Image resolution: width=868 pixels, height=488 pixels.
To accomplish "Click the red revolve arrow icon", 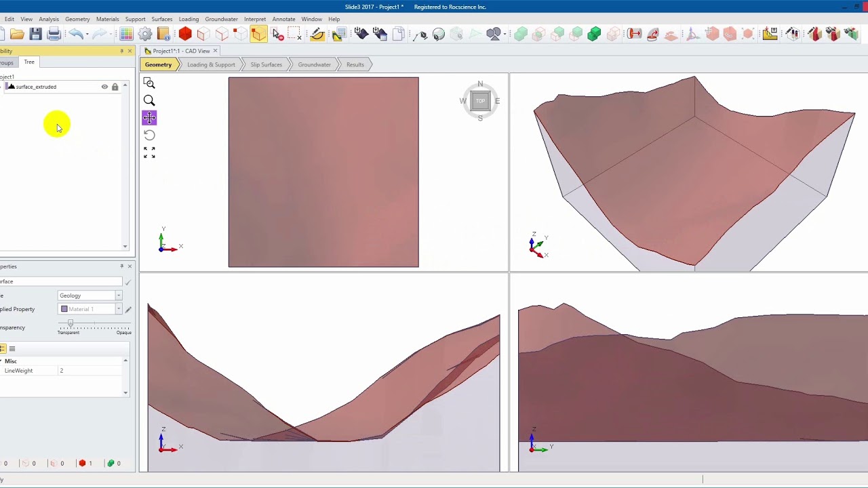I will (653, 34).
